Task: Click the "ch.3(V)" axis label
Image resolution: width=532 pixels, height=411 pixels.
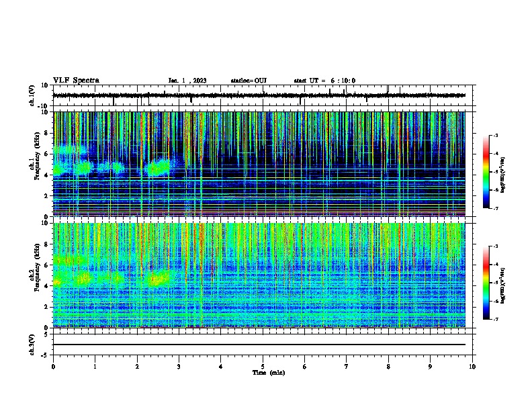Action: (x=32, y=345)
